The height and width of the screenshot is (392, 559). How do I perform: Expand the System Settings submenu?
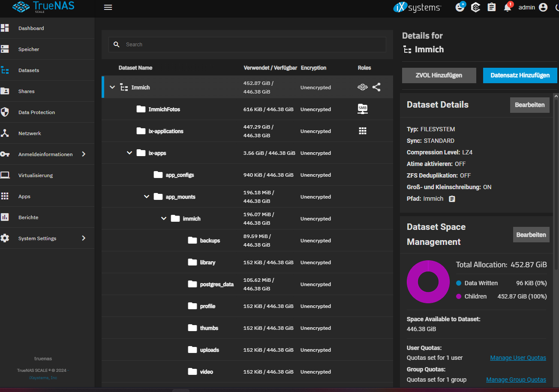point(84,238)
